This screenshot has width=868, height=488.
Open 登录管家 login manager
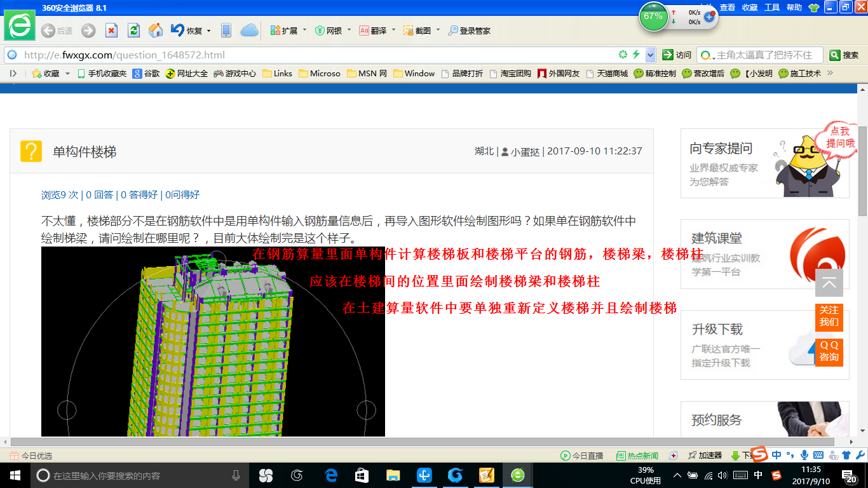(469, 30)
